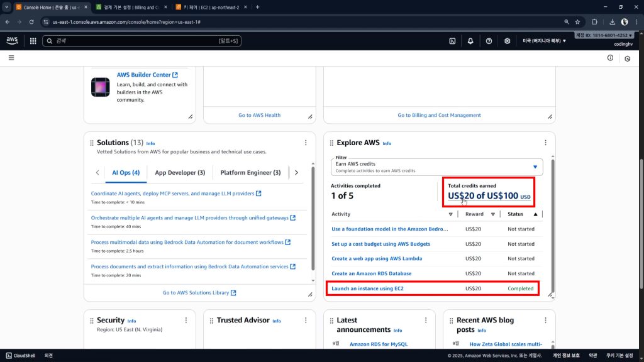Grab the Solutions widget drag handle
This screenshot has height=362, width=644.
pyautogui.click(x=92, y=143)
